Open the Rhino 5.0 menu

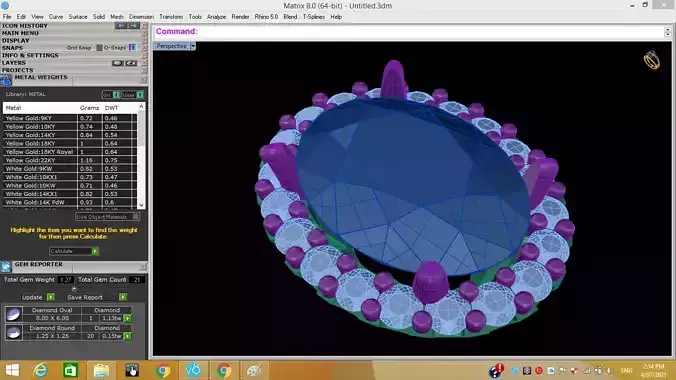click(x=266, y=17)
